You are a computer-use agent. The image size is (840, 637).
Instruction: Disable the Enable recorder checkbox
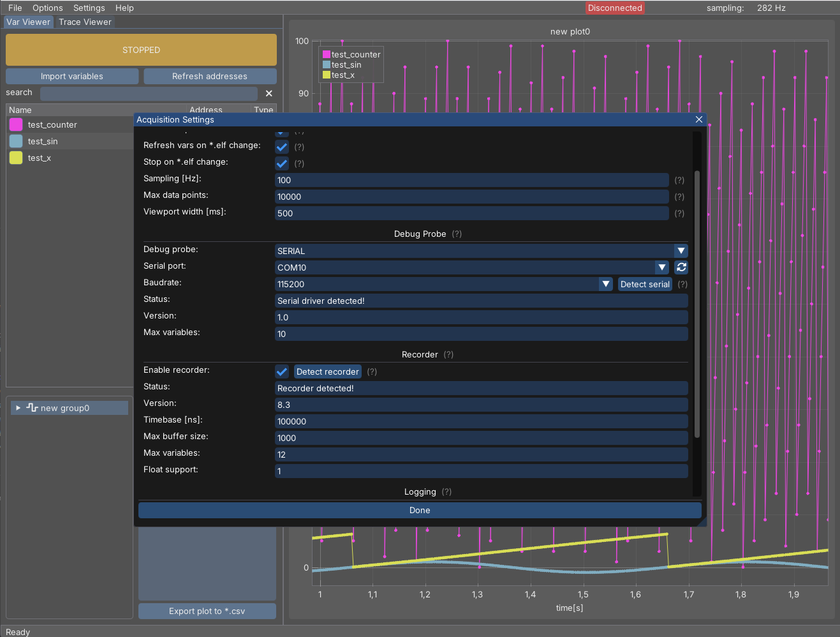click(x=282, y=371)
